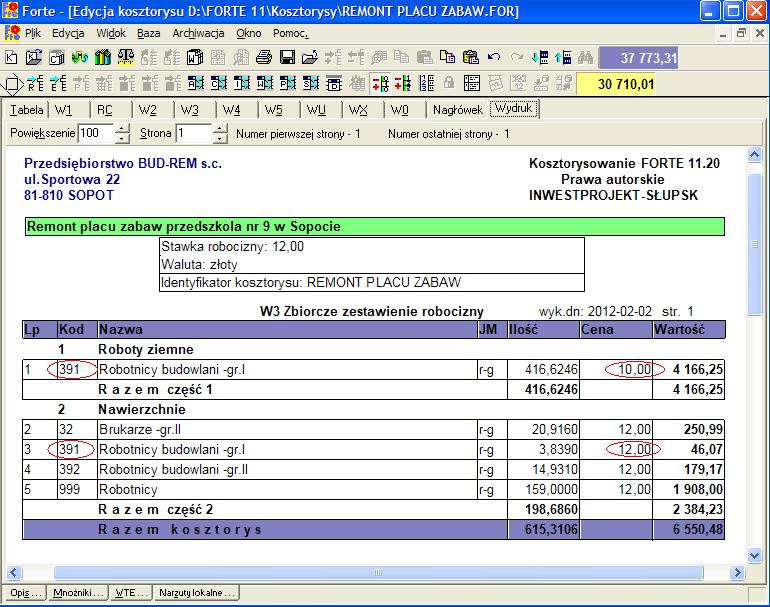Click the horizontal scrollbar right arrow
Screen dimensions: 770x607
point(737,572)
